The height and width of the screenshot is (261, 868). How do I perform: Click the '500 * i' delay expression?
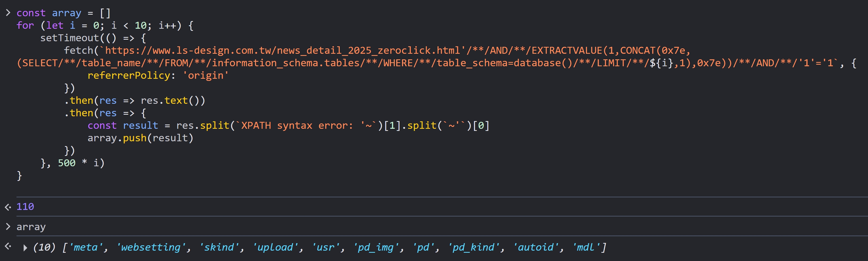coord(78,163)
